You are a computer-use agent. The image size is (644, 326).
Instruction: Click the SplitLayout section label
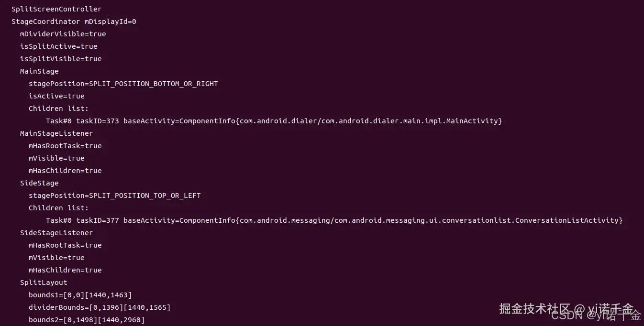point(44,283)
